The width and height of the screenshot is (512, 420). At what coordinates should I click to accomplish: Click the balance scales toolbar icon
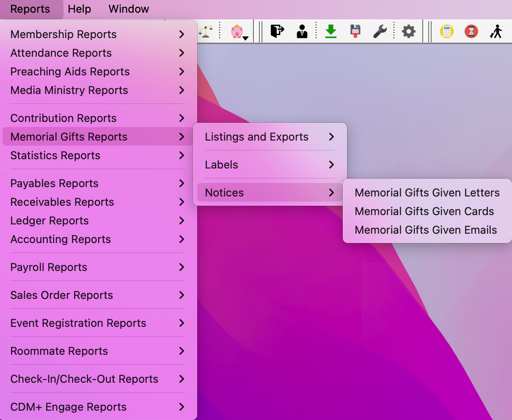206,31
